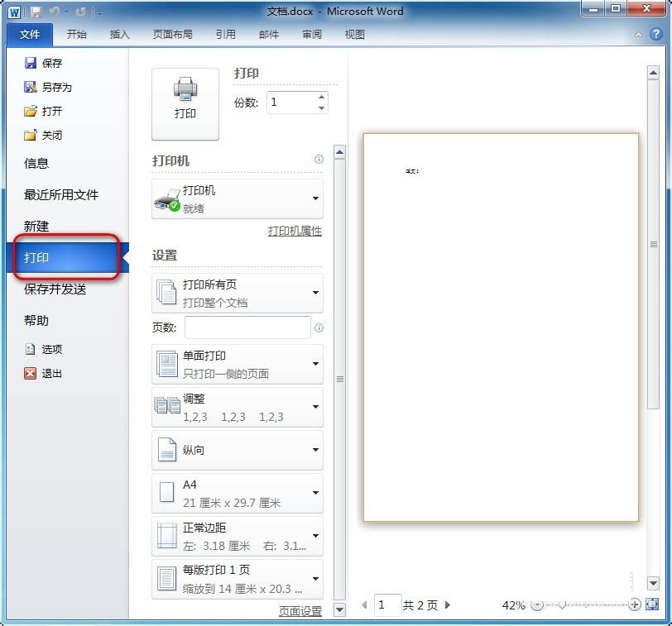Click the zoom to page icon
The image size is (672, 626).
[x=652, y=604]
